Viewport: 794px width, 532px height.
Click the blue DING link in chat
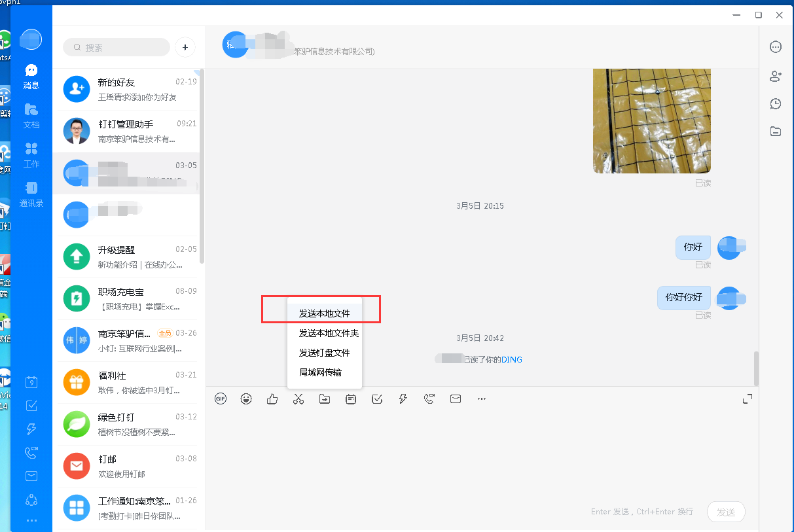[x=512, y=359]
